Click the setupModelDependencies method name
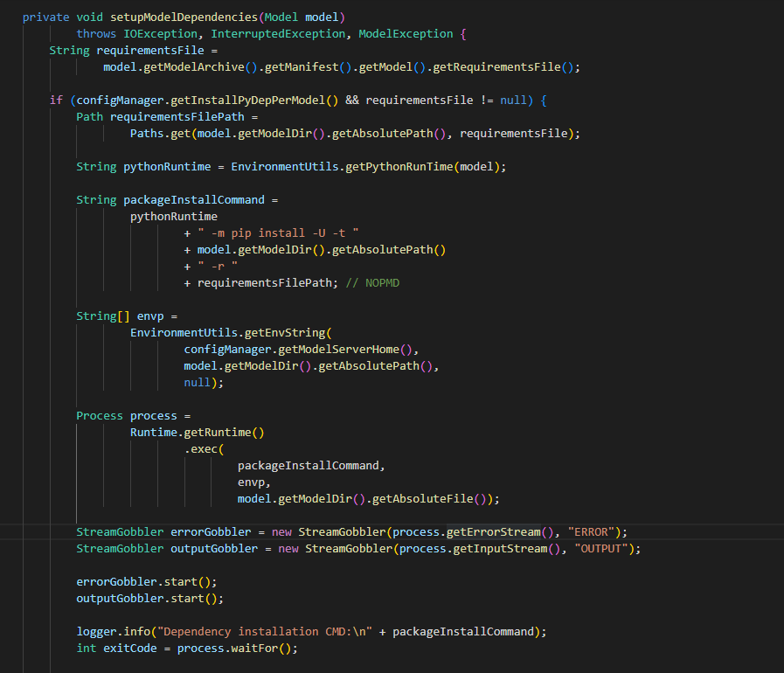Screen dimensions: 784x673 184,17
